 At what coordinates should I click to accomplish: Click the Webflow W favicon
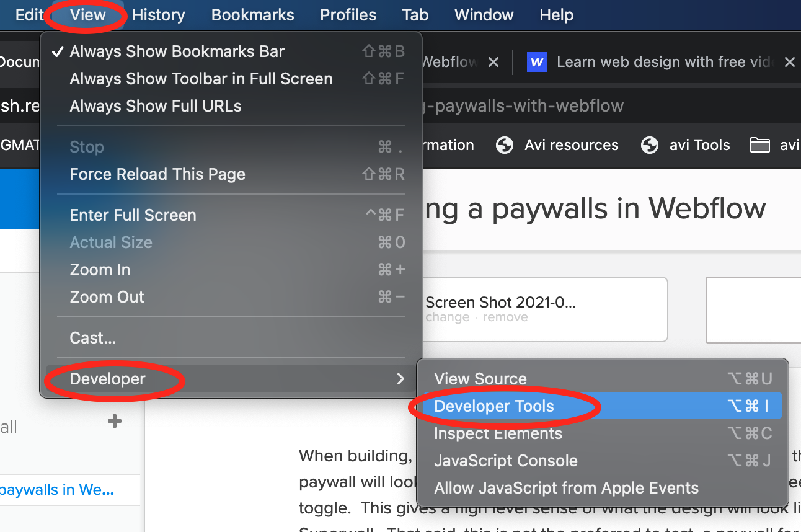click(537, 62)
